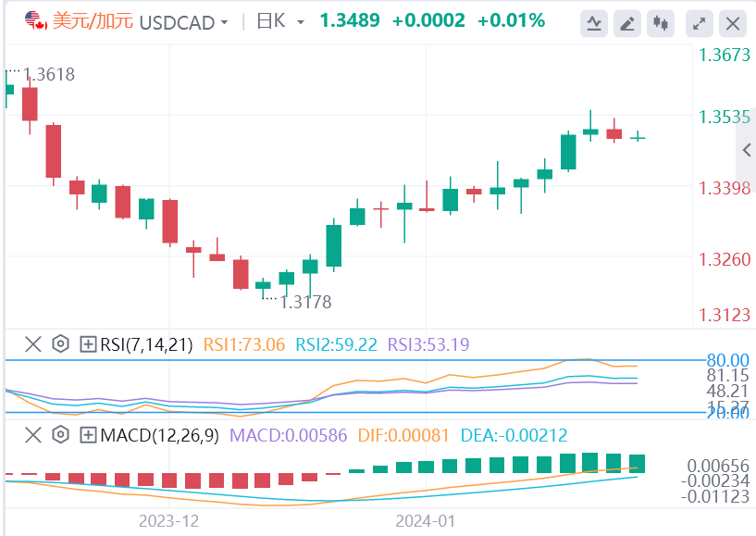
Task: Close the USDCAD chart panel
Action: [733, 23]
